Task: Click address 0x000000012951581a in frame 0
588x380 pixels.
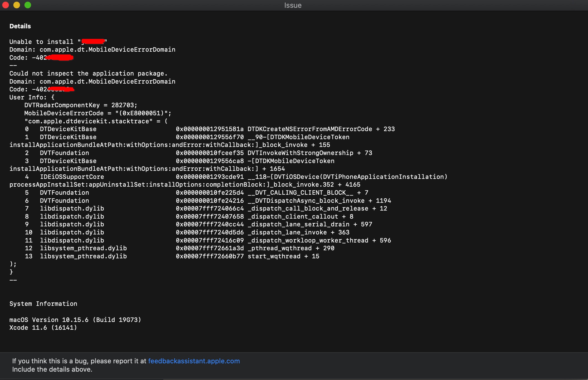Action: coord(210,129)
